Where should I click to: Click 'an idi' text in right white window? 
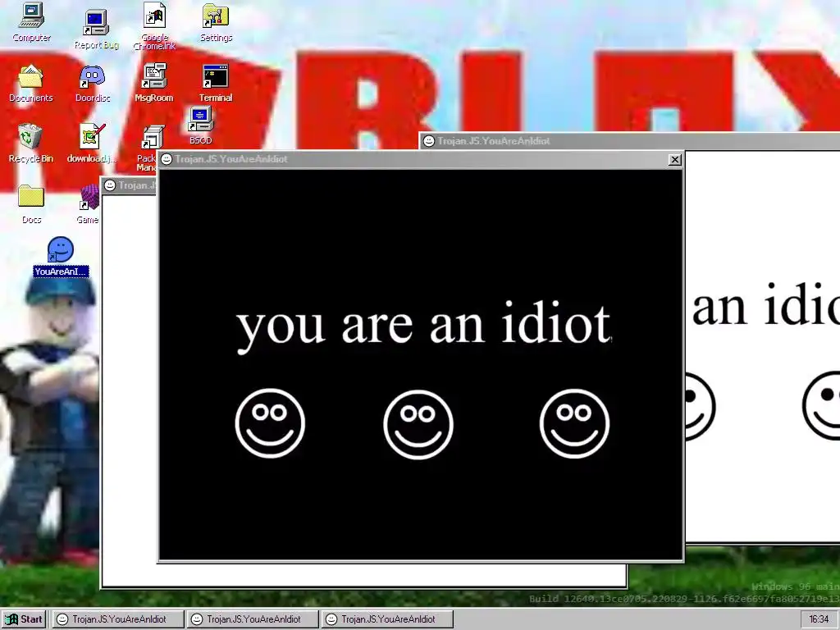click(766, 305)
